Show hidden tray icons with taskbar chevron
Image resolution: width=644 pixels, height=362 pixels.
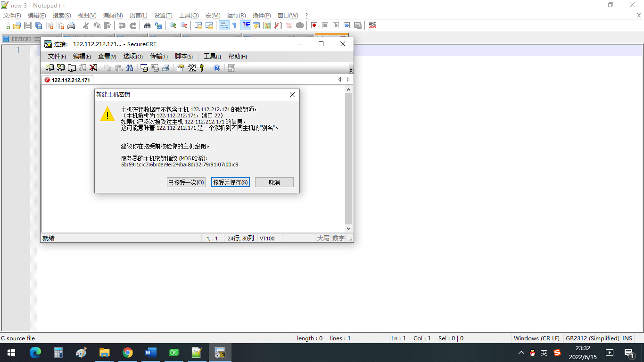click(521, 353)
